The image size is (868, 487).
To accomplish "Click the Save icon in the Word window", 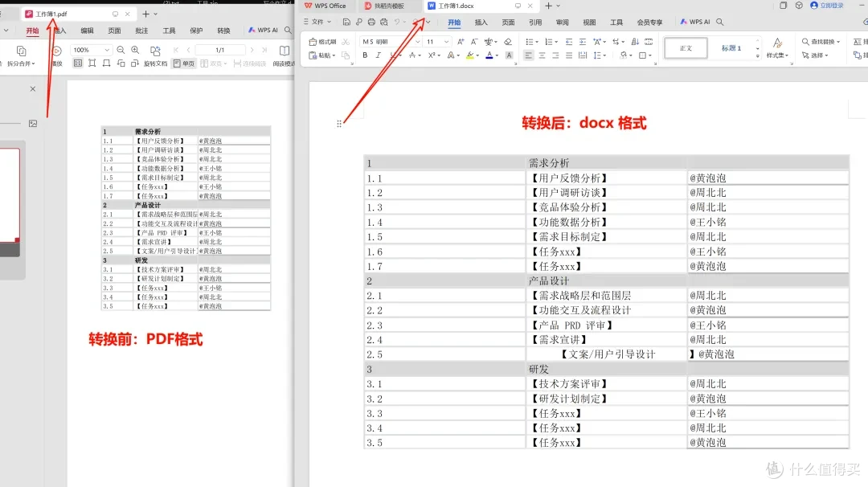I will [x=346, y=23].
